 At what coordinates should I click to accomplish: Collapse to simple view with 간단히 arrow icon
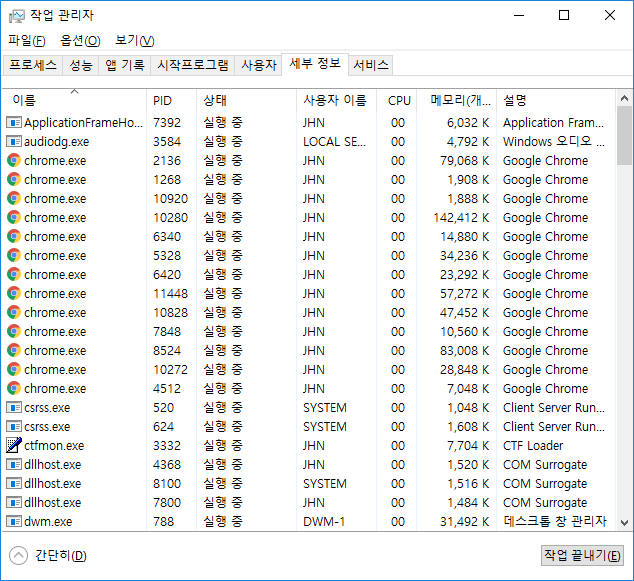pos(18,556)
